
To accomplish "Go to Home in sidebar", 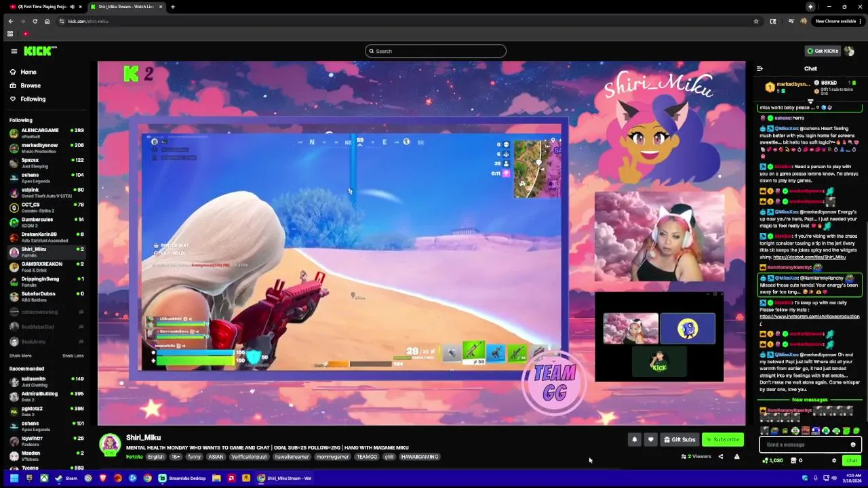I will tap(28, 72).
